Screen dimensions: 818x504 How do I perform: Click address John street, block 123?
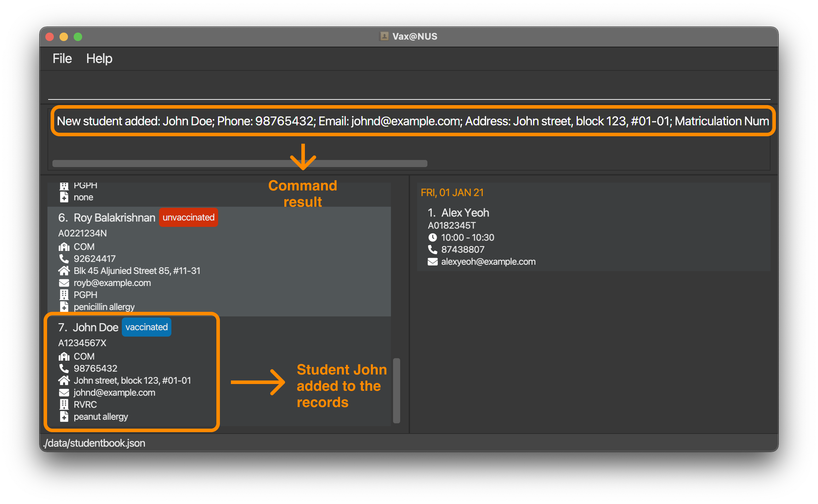[x=132, y=380]
